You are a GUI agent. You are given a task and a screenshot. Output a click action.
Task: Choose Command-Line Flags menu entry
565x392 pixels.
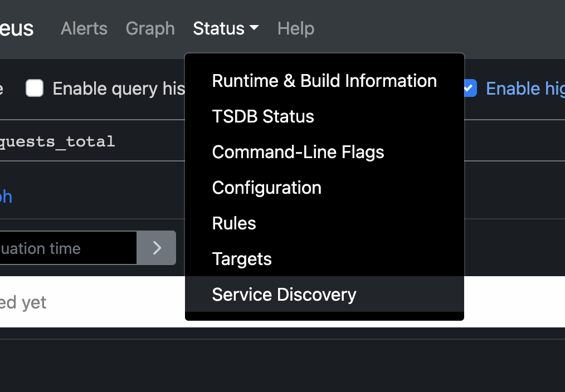[x=298, y=152]
